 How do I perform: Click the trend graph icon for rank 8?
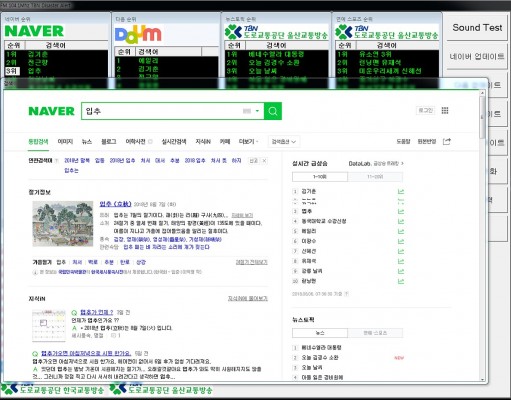click(401, 261)
